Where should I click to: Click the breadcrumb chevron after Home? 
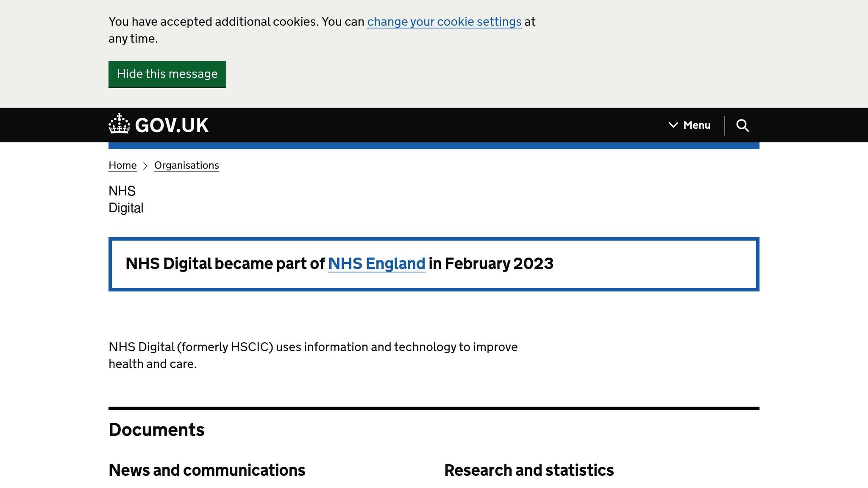point(145,166)
